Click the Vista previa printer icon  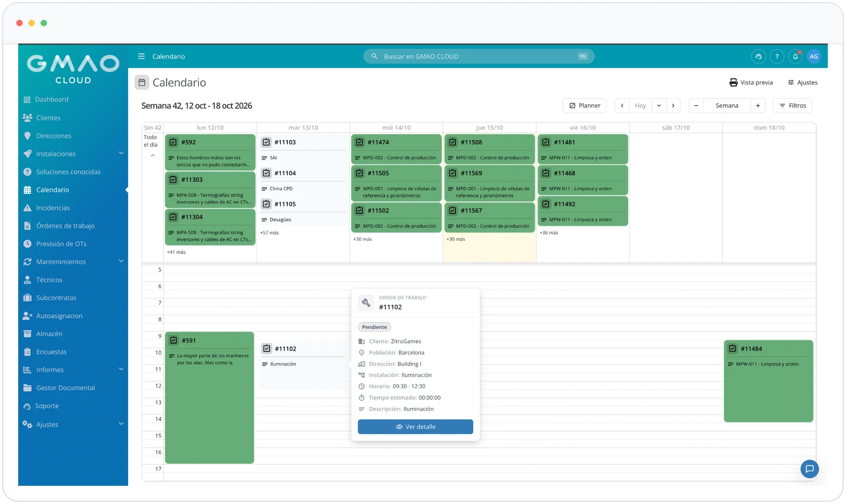pyautogui.click(x=733, y=82)
